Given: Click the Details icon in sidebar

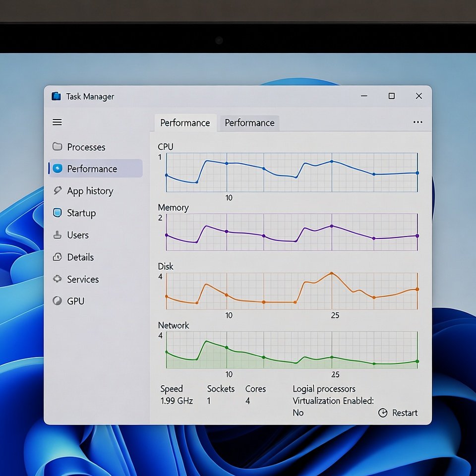Looking at the screenshot, I should point(58,257).
